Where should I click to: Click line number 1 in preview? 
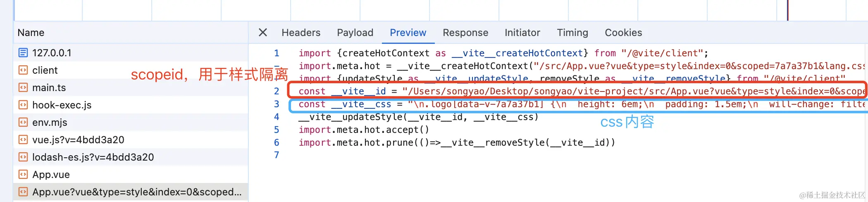tap(277, 53)
